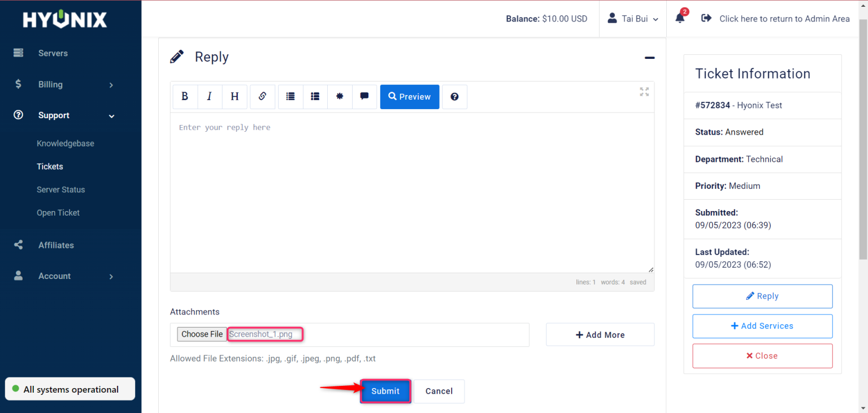Submit the ticket reply
The width and height of the screenshot is (868, 413).
coord(385,391)
